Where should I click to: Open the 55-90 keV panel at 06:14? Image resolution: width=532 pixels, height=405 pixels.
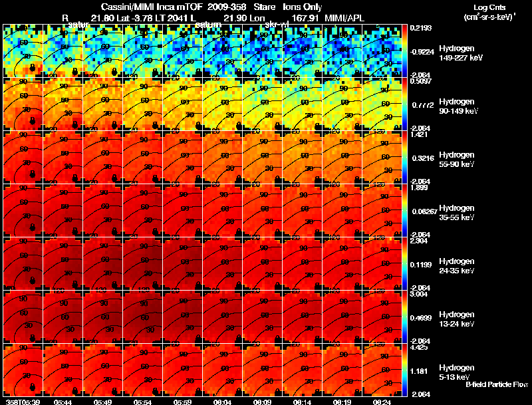coord(302,158)
